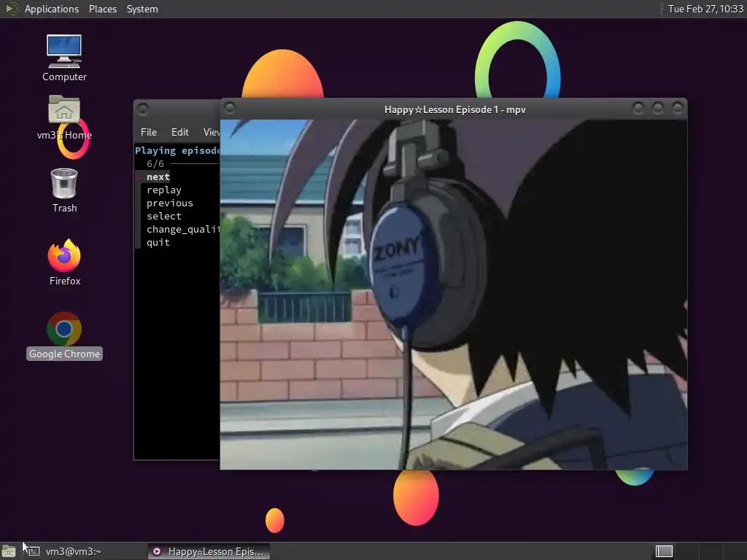
Task: Open the Places menu
Action: point(102,9)
